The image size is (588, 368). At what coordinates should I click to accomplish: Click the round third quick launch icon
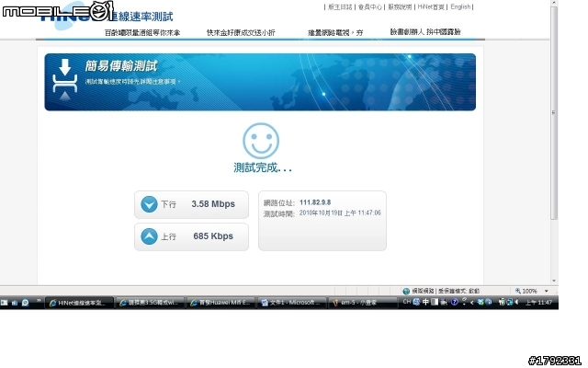(25, 303)
